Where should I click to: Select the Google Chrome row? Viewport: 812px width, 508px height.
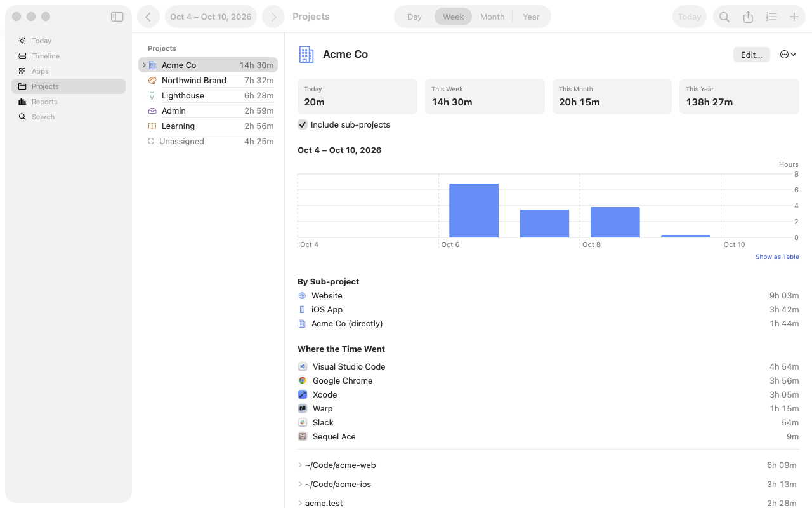[x=548, y=380]
